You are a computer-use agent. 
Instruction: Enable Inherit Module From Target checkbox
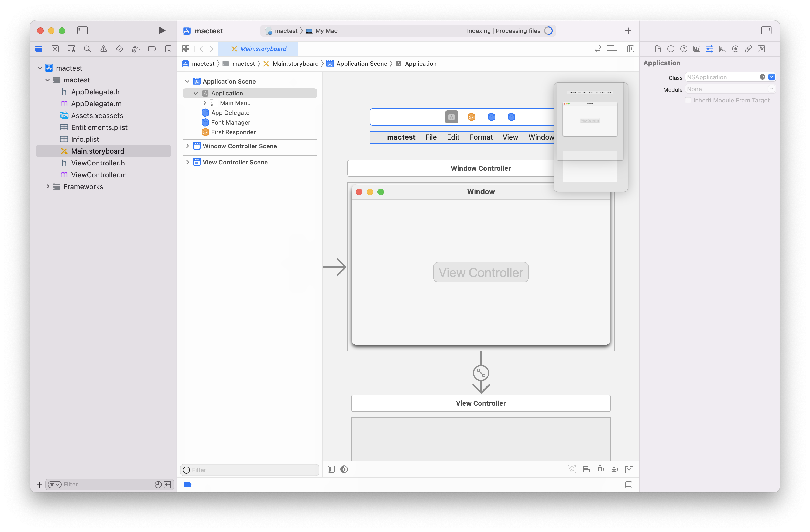coord(688,100)
